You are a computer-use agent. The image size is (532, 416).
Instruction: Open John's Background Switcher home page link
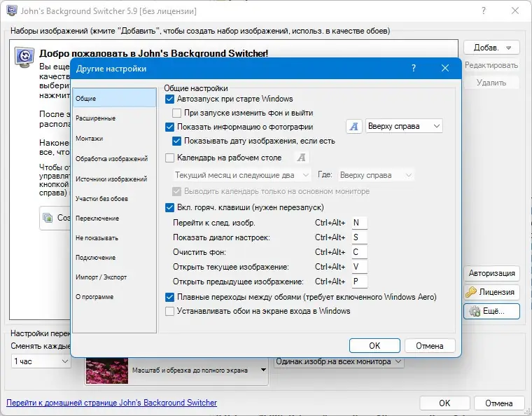click(111, 403)
